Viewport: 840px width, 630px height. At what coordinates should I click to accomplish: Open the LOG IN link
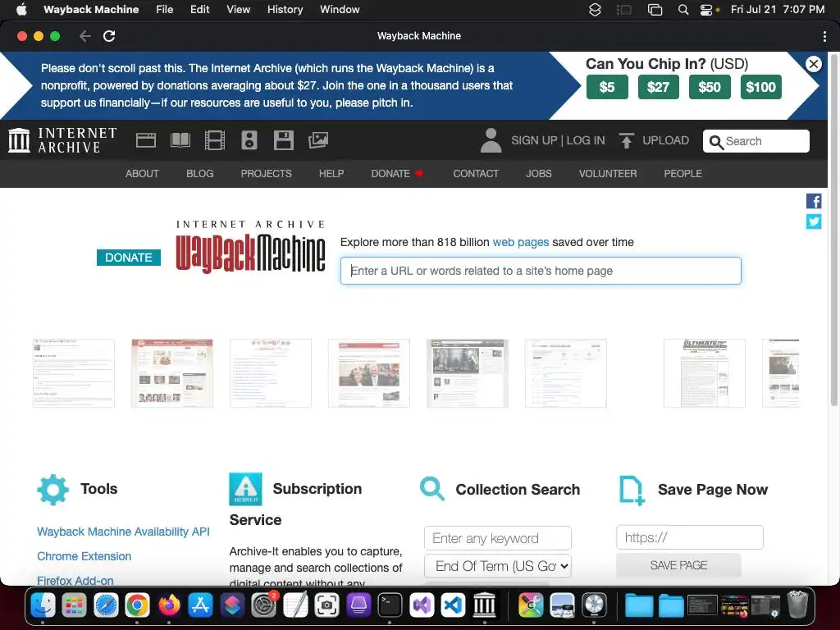click(586, 140)
